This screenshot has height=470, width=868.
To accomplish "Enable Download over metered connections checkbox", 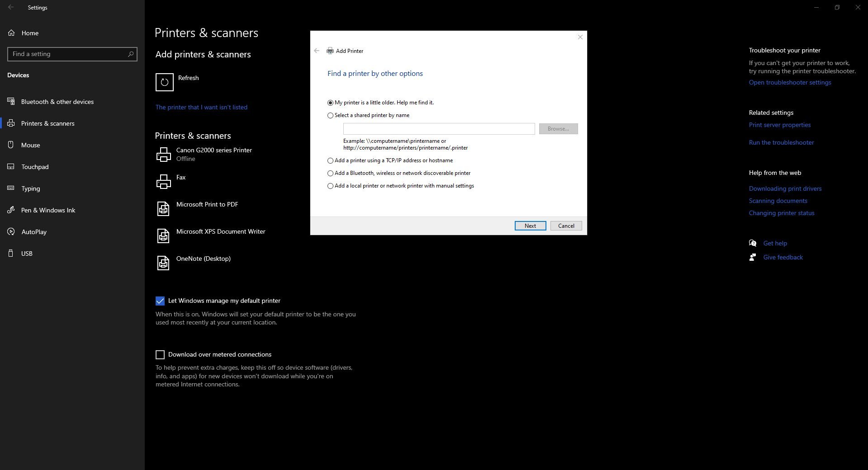I will (x=160, y=355).
